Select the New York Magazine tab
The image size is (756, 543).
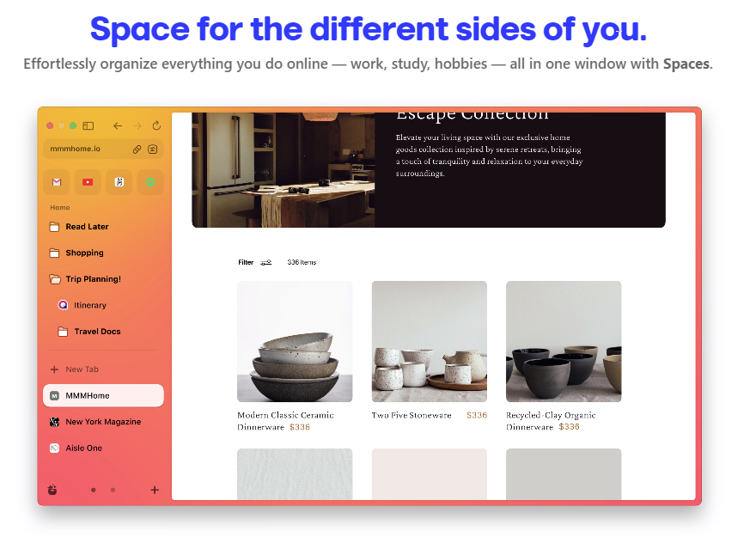pos(103,422)
